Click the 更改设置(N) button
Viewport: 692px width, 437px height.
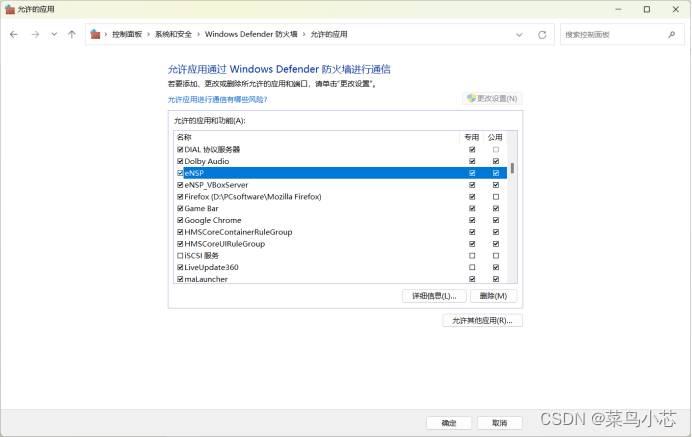(492, 98)
